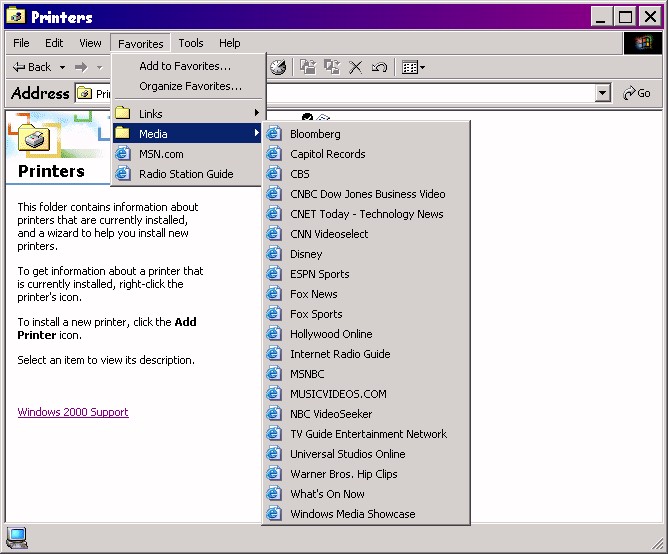Open the View menu

pos(90,43)
